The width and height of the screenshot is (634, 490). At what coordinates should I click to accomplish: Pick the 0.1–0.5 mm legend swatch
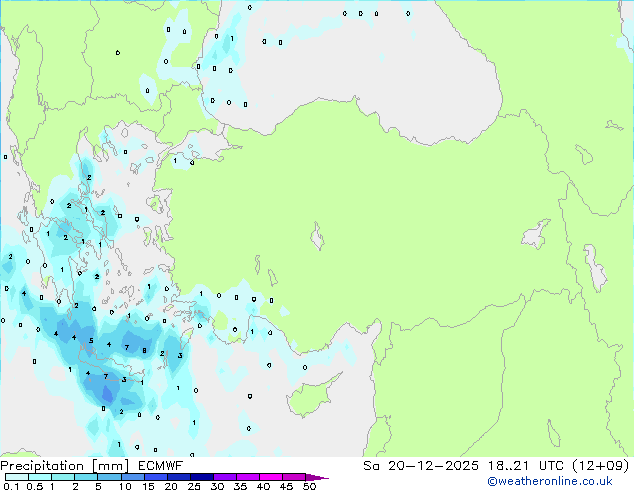(x=17, y=477)
